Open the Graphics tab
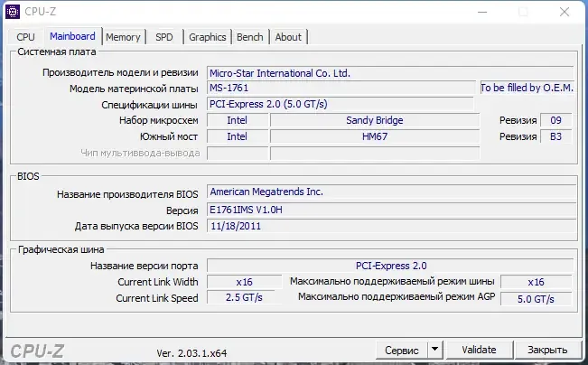Image resolution: width=588 pixels, height=365 pixels. tap(208, 37)
